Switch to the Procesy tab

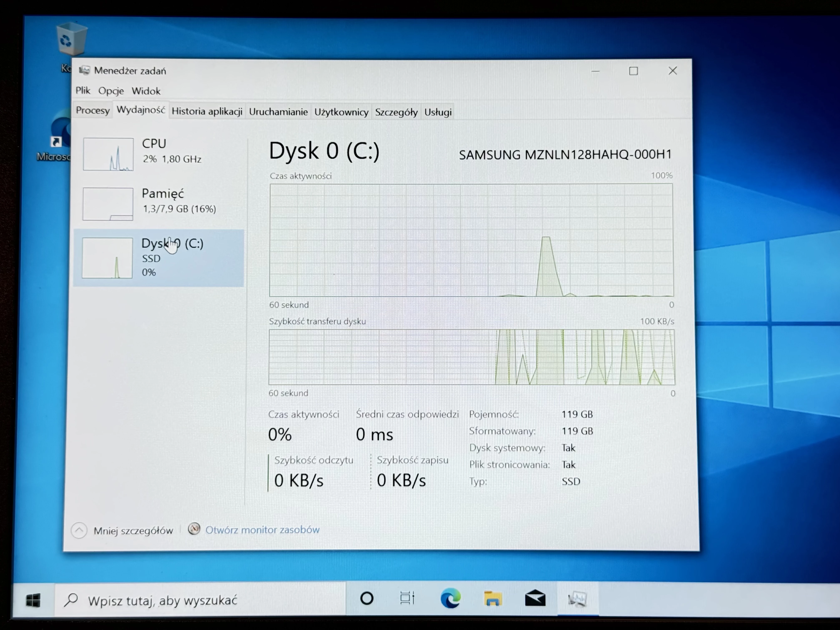click(x=93, y=110)
